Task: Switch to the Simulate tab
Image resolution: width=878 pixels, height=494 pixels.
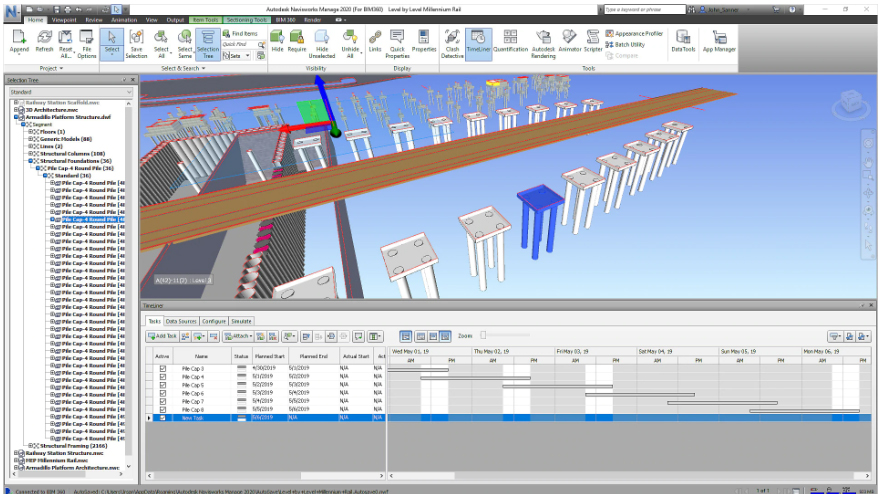Action: click(241, 321)
